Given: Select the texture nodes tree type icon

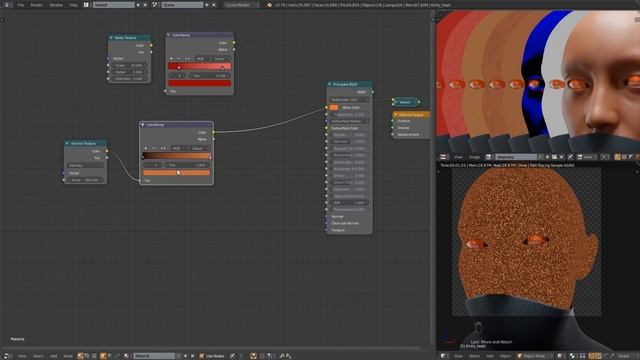Looking at the screenshot, I should tap(94, 356).
